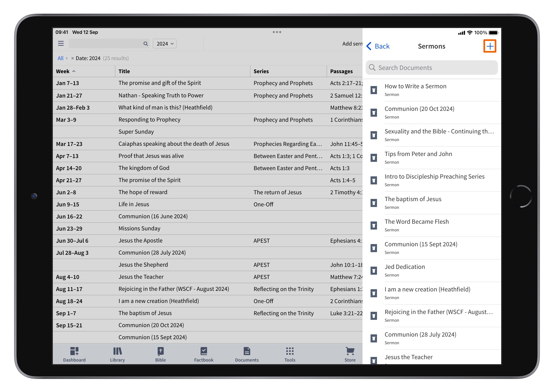Select Caiaphas speaking about the death of Jesus
The image size is (554, 392).
click(174, 144)
